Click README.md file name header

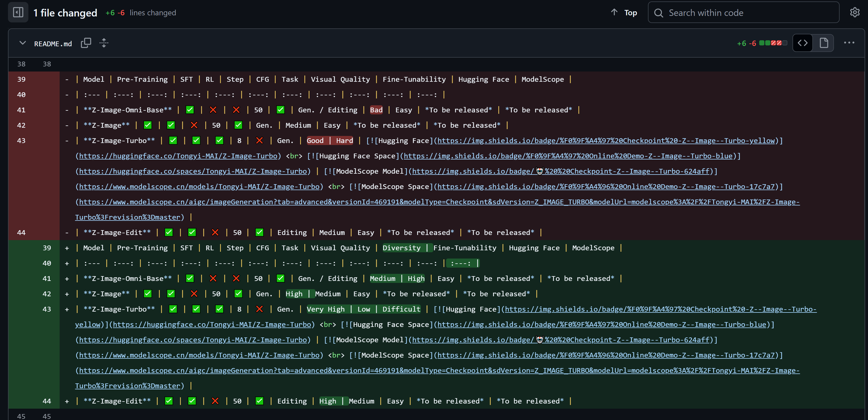53,44
